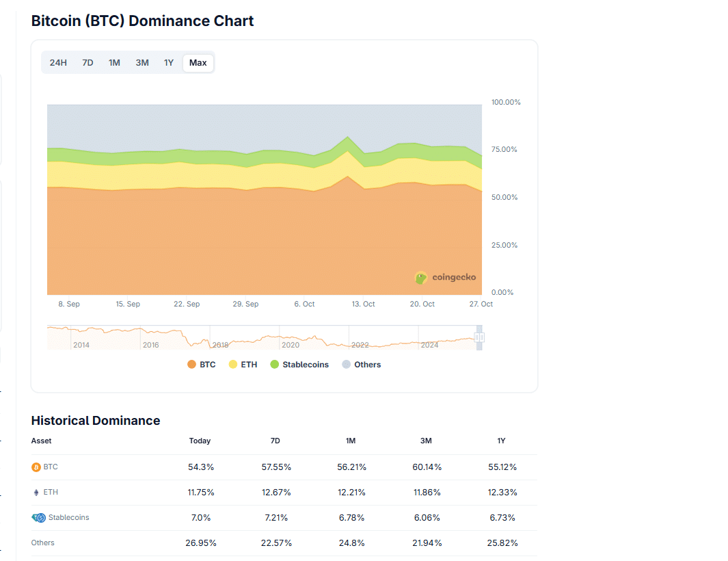Screen dimensions: 728x561
Task: Open the ETH asset link in table
Action: pos(51,493)
